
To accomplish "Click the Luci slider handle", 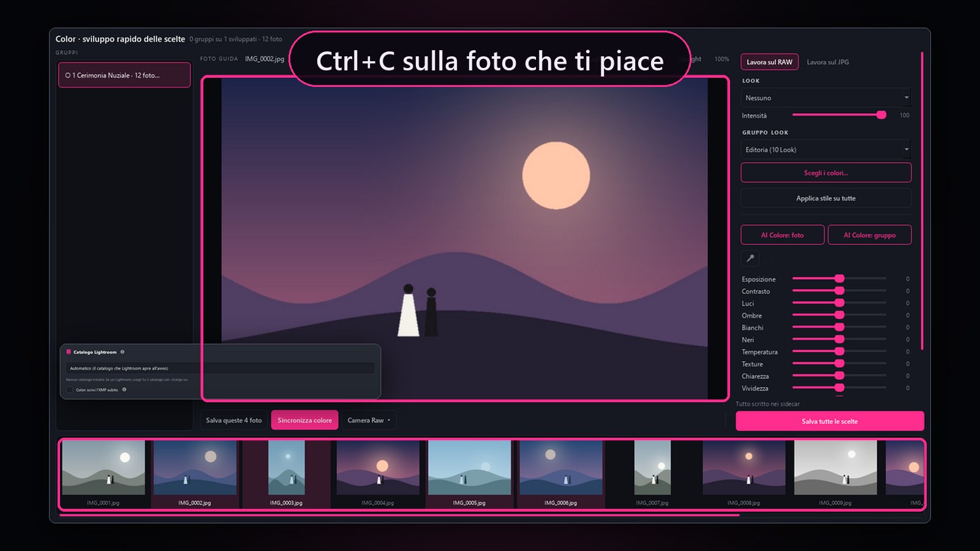I will click(839, 303).
